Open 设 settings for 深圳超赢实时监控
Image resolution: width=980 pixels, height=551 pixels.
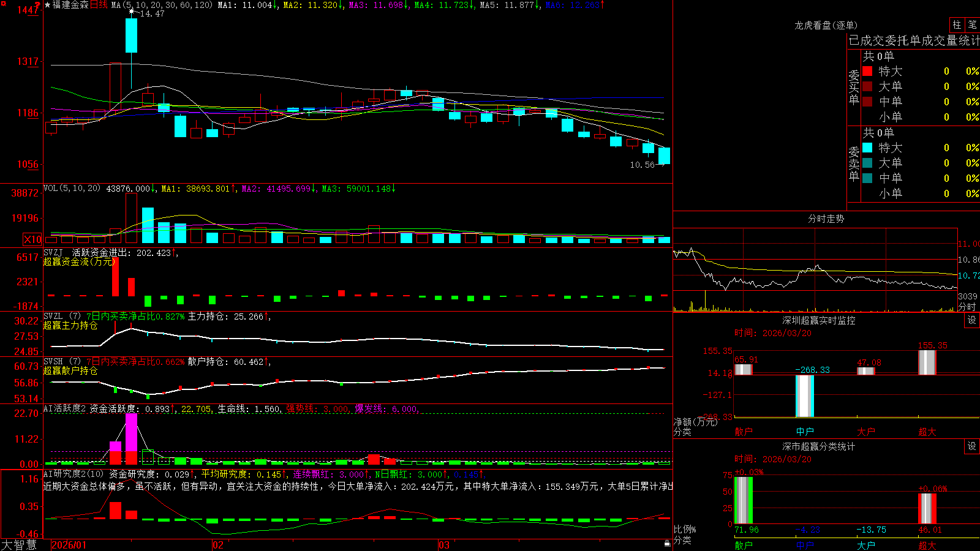tap(971, 320)
